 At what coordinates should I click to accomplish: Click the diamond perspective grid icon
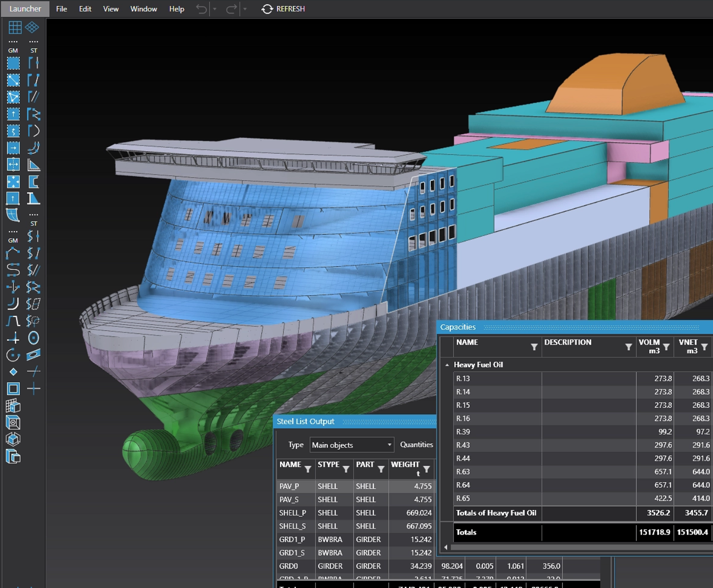(32, 27)
